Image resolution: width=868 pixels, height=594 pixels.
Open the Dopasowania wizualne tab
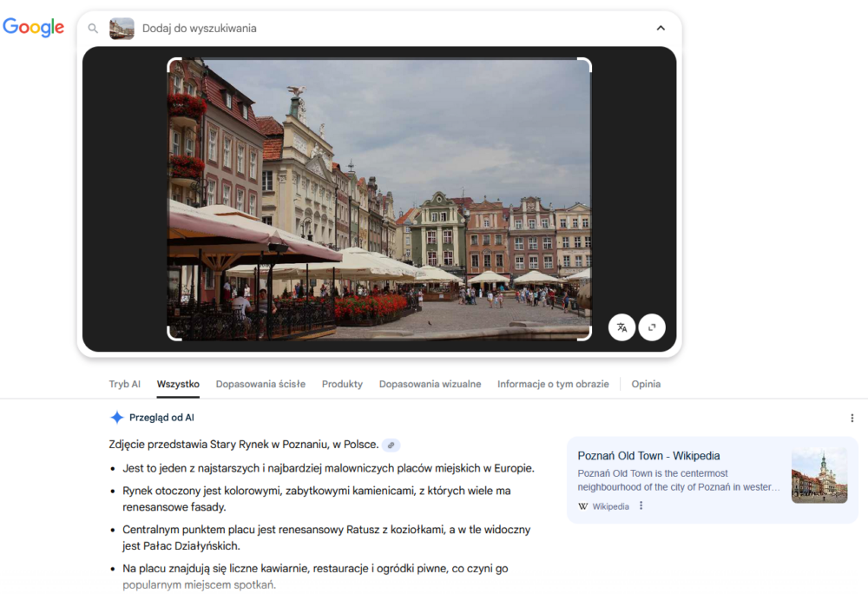click(x=430, y=384)
